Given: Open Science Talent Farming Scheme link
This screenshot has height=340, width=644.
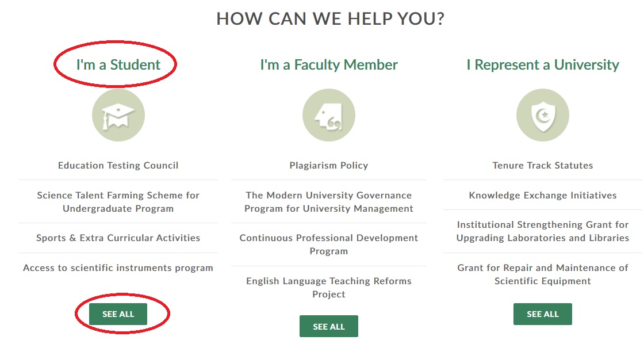Looking at the screenshot, I should point(118,202).
